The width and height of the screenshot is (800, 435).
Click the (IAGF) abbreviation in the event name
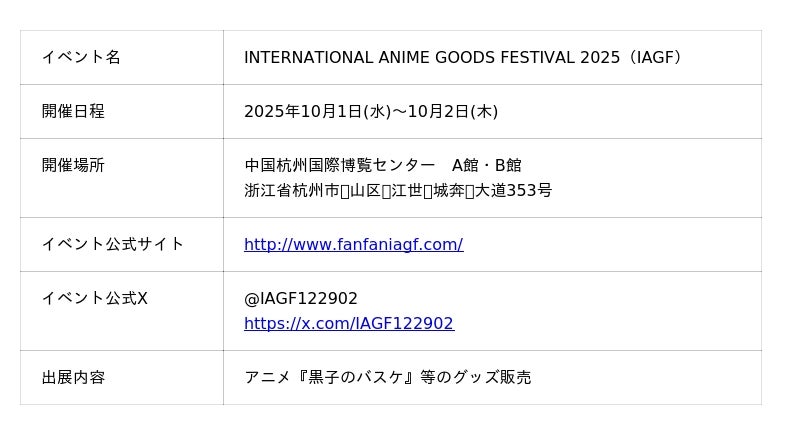(658, 57)
